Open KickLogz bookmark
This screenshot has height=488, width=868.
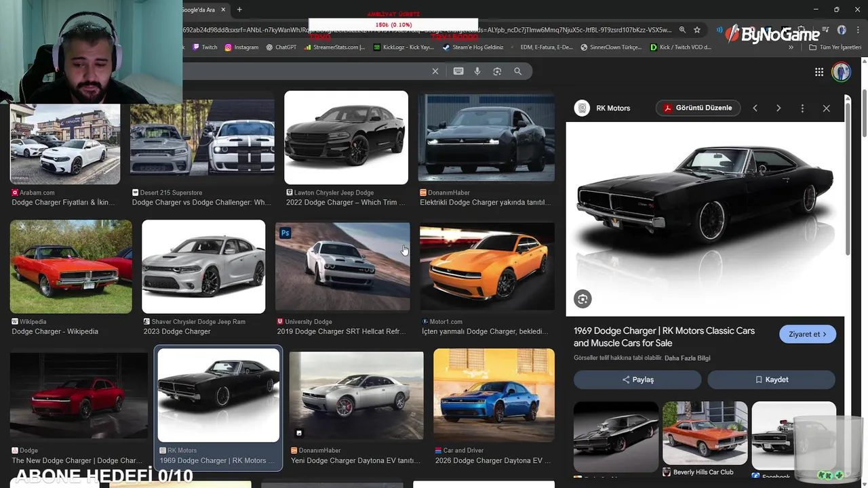[403, 47]
